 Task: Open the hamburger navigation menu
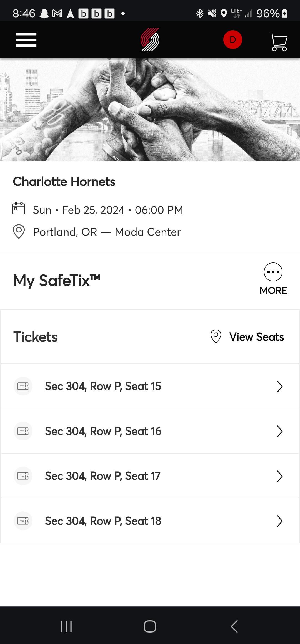(x=26, y=40)
